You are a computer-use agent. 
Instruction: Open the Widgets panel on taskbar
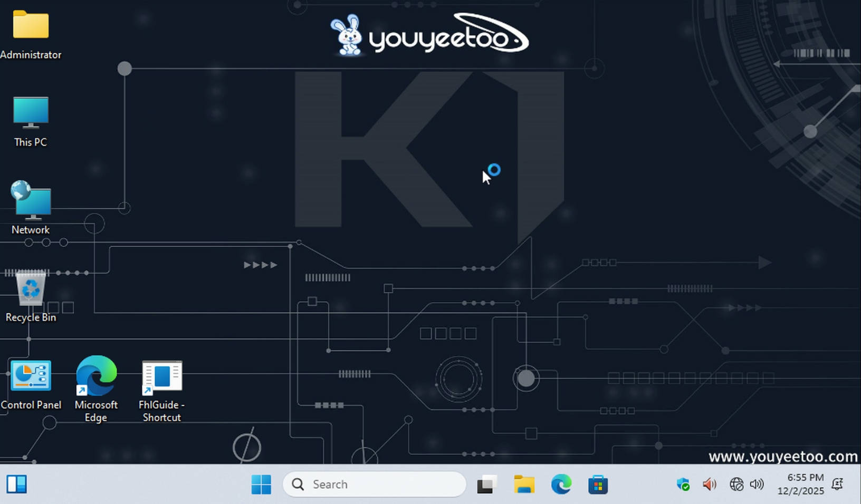tap(16, 484)
